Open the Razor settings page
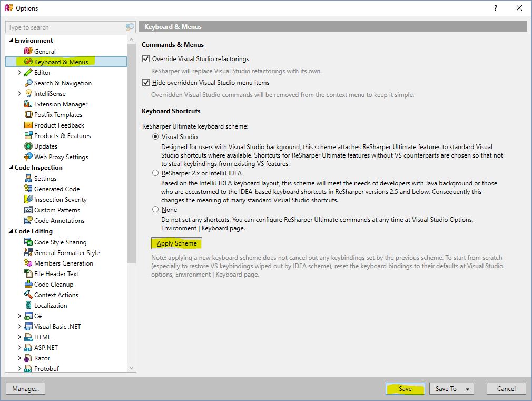The width and height of the screenshot is (532, 401). 42,358
